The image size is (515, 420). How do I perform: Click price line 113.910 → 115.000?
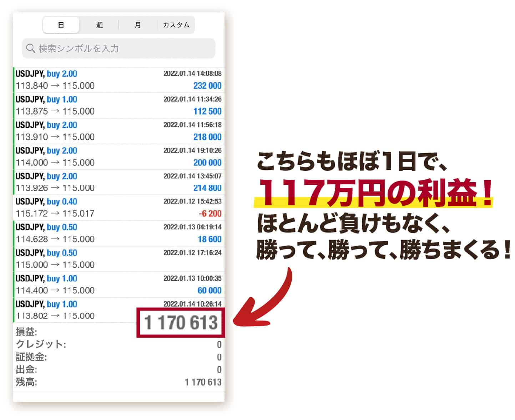tap(55, 137)
